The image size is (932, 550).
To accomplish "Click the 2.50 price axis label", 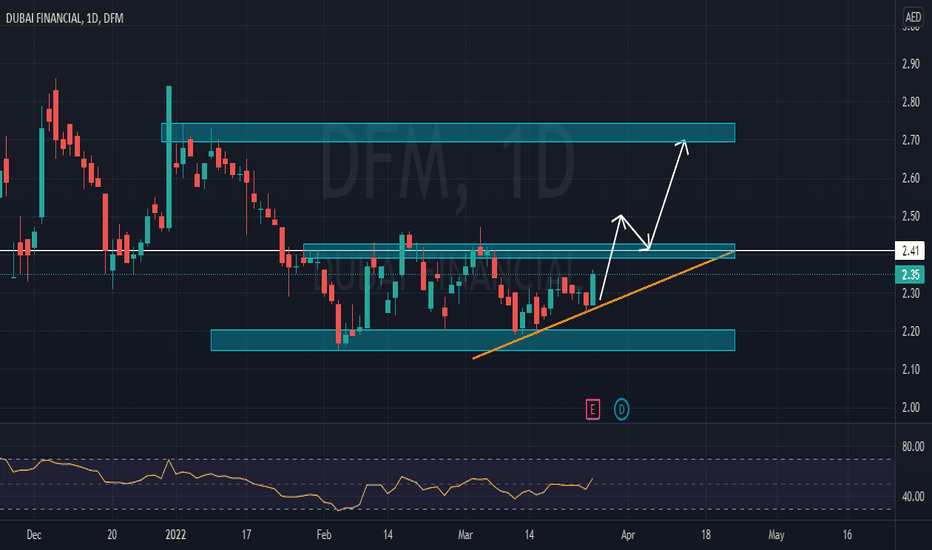I will [911, 216].
